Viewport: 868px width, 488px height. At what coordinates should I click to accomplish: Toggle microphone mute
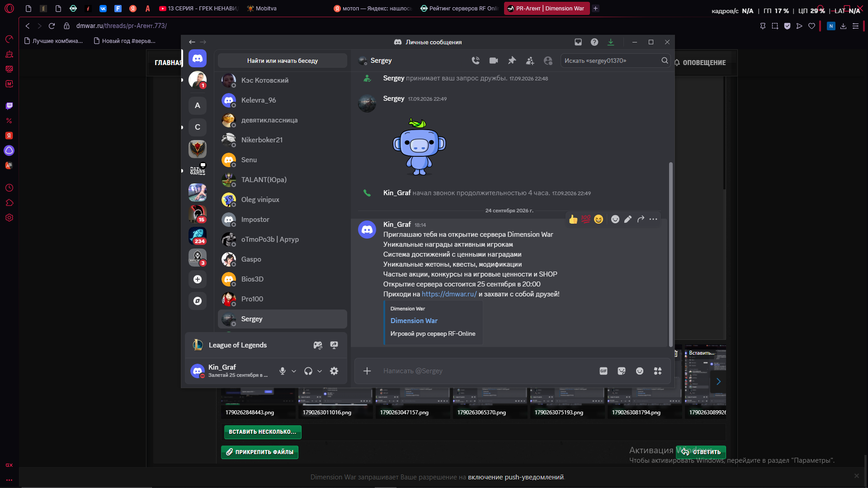[x=283, y=371]
